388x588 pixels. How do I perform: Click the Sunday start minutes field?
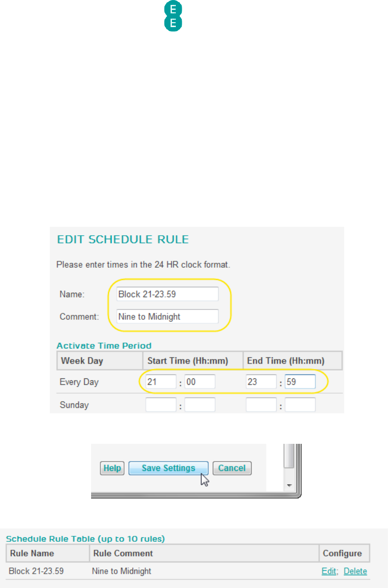pyautogui.click(x=200, y=404)
